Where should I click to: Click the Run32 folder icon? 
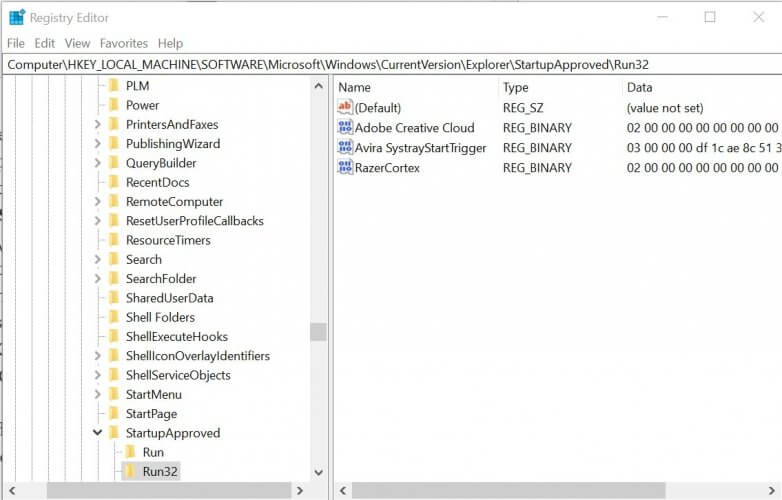131,471
